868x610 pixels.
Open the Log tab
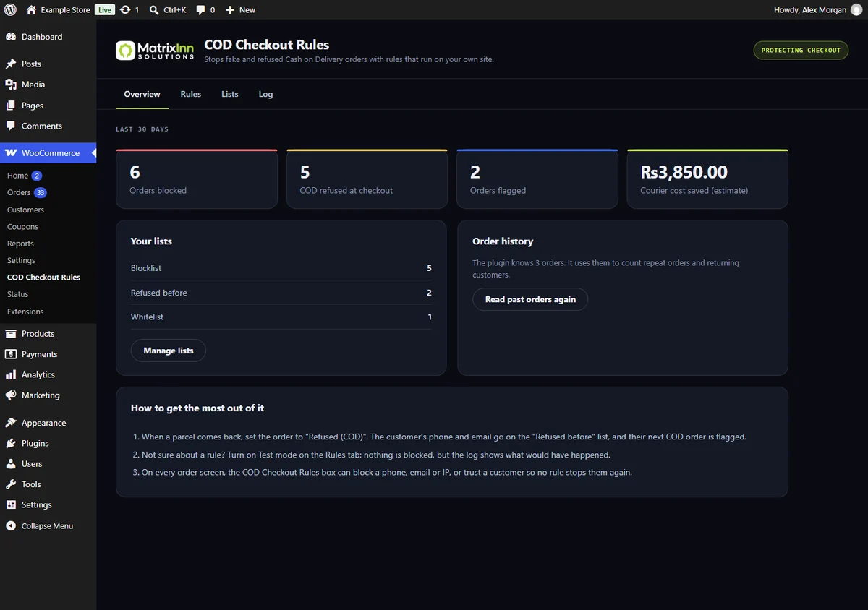(x=265, y=94)
